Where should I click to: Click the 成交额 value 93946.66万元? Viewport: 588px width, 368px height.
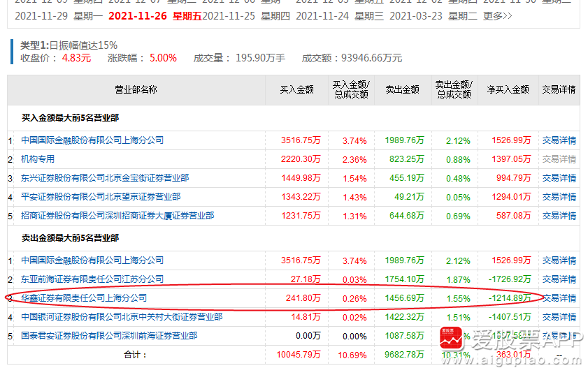point(372,58)
